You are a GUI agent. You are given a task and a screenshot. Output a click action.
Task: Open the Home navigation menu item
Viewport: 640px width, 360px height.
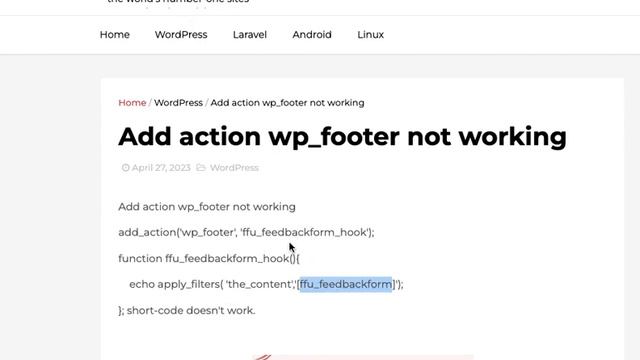pos(115,35)
